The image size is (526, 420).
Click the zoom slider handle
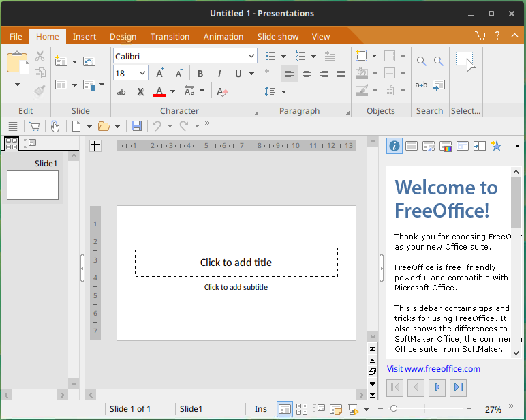click(393, 409)
